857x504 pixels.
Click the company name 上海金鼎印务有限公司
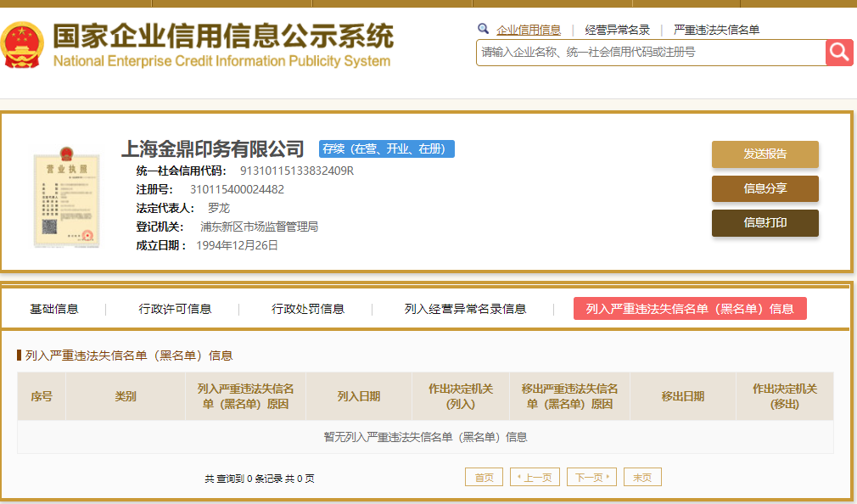pos(213,148)
